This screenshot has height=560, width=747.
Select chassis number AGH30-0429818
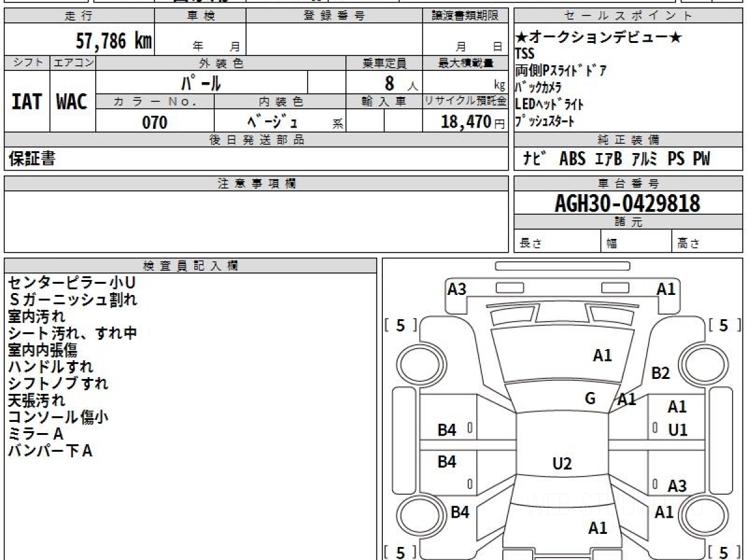pyautogui.click(x=627, y=203)
